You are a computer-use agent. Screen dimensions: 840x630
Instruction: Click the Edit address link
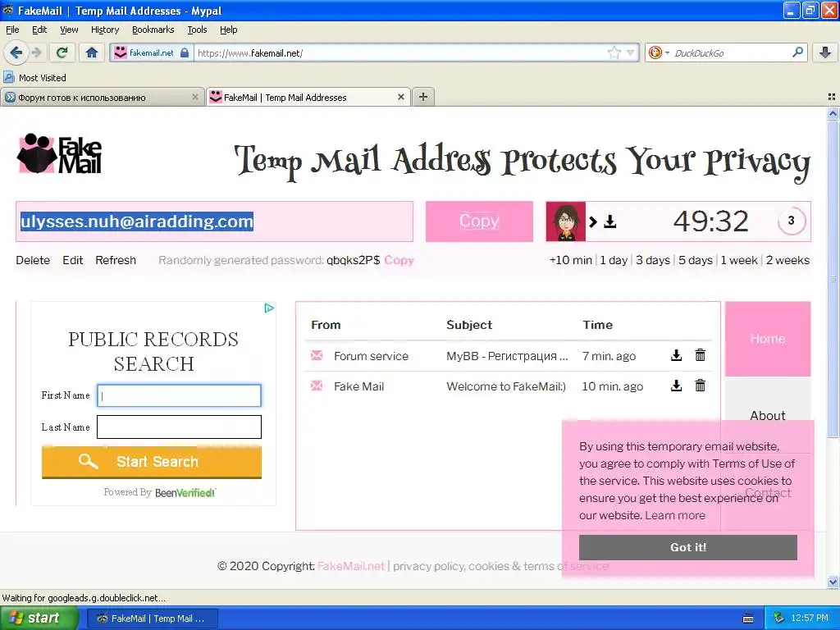[73, 260]
